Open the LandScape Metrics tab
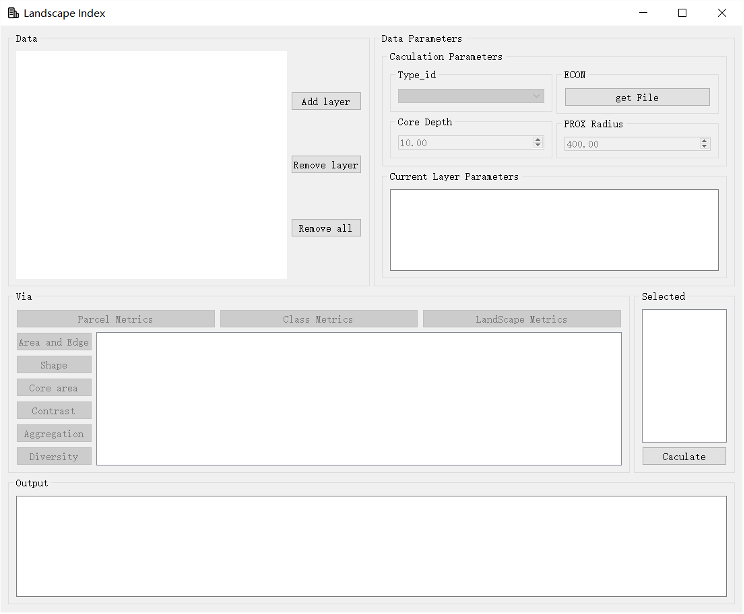Screen dimensions: 744x614 point(521,319)
